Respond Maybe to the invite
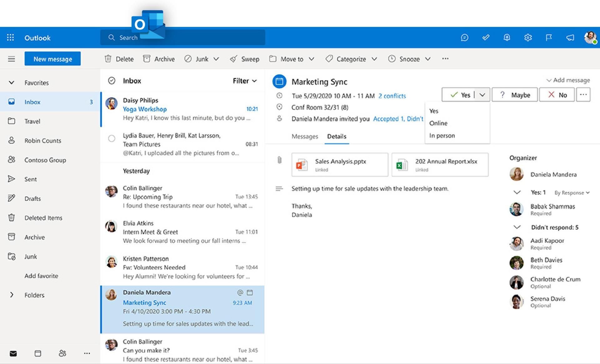 coord(515,95)
